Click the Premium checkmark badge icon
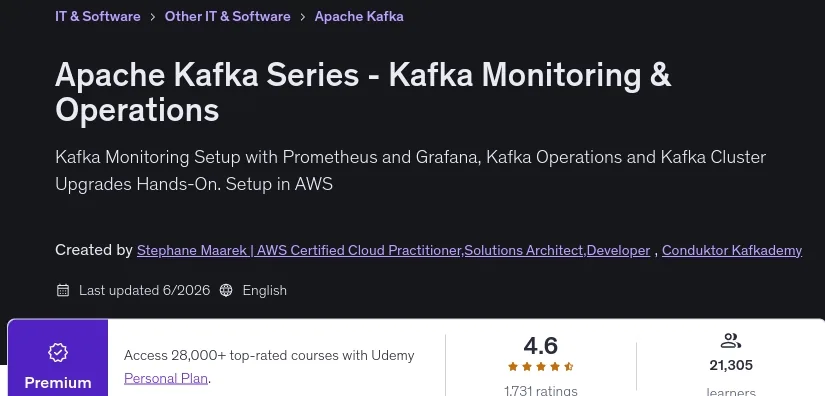Viewport: 825px width, 396px height. click(x=58, y=352)
